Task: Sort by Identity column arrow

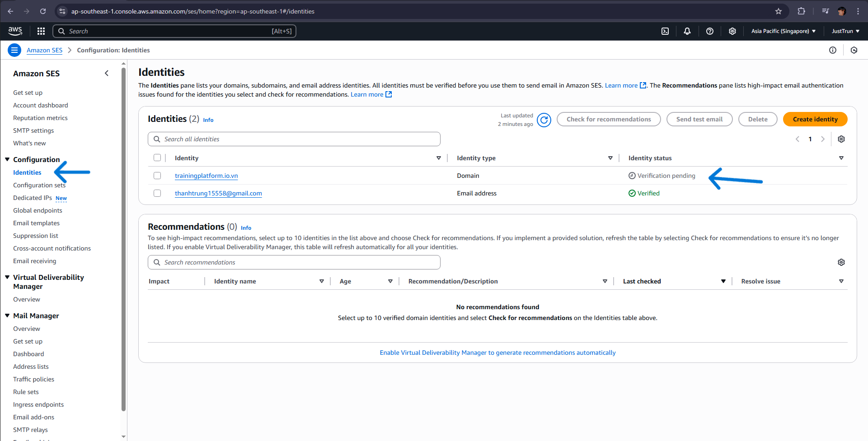Action: point(438,158)
